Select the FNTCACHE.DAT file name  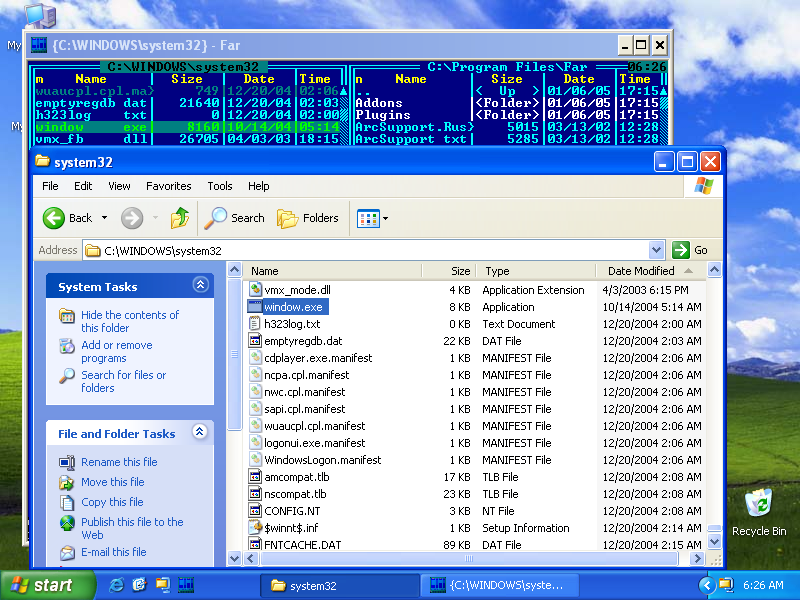(303, 544)
